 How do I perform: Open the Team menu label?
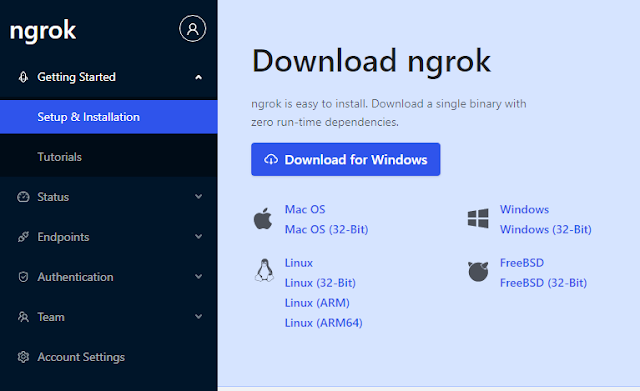tap(51, 317)
